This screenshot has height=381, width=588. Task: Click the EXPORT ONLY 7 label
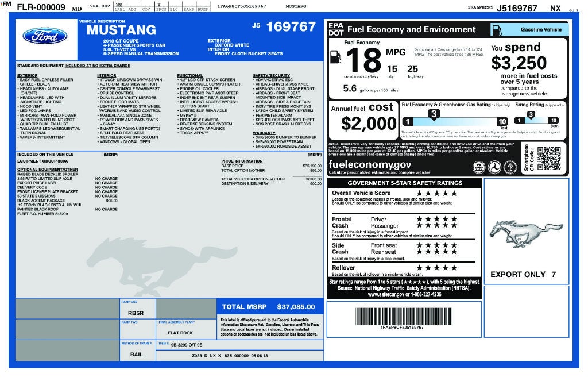pyautogui.click(x=523, y=274)
